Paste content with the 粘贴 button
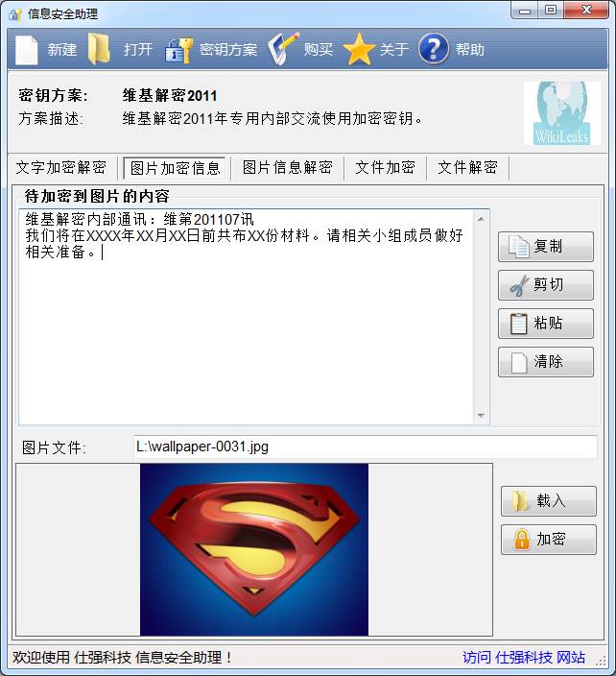This screenshot has height=676, width=616. (x=546, y=324)
